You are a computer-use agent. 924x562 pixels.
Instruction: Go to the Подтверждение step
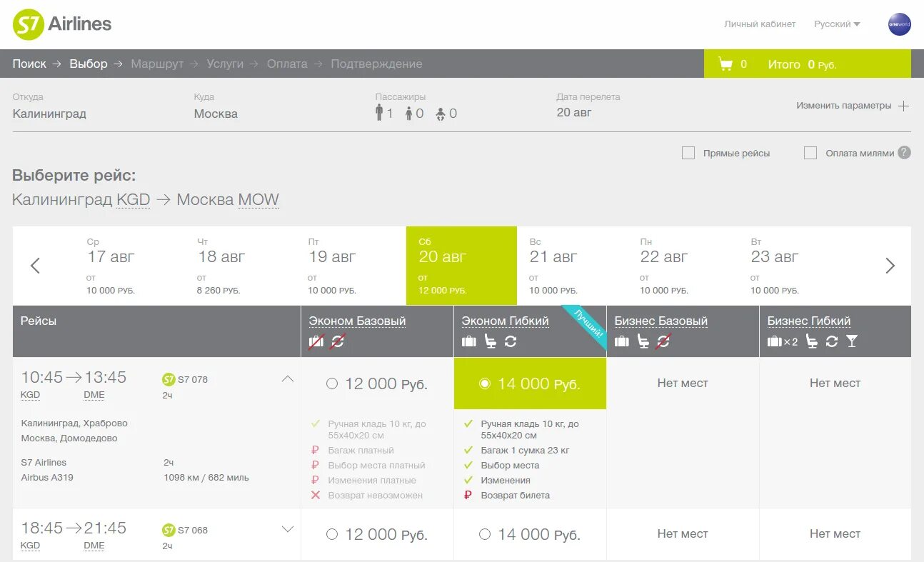(x=376, y=64)
